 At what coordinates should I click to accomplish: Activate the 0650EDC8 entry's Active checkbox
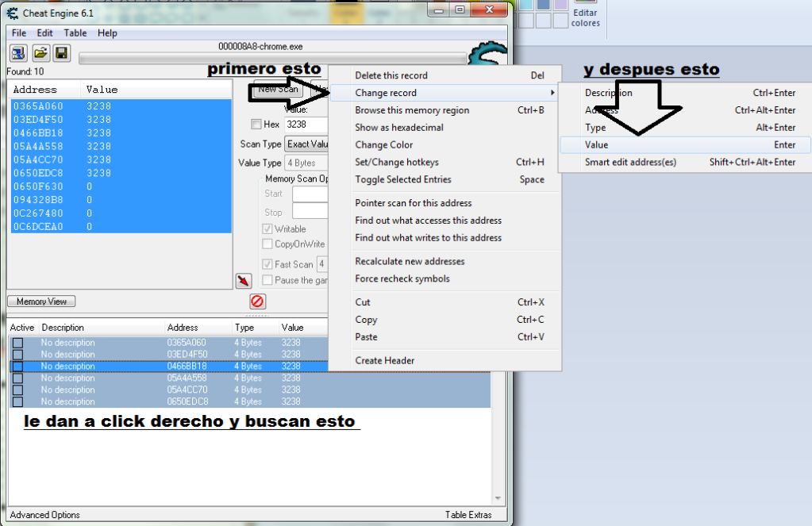pos(17,401)
